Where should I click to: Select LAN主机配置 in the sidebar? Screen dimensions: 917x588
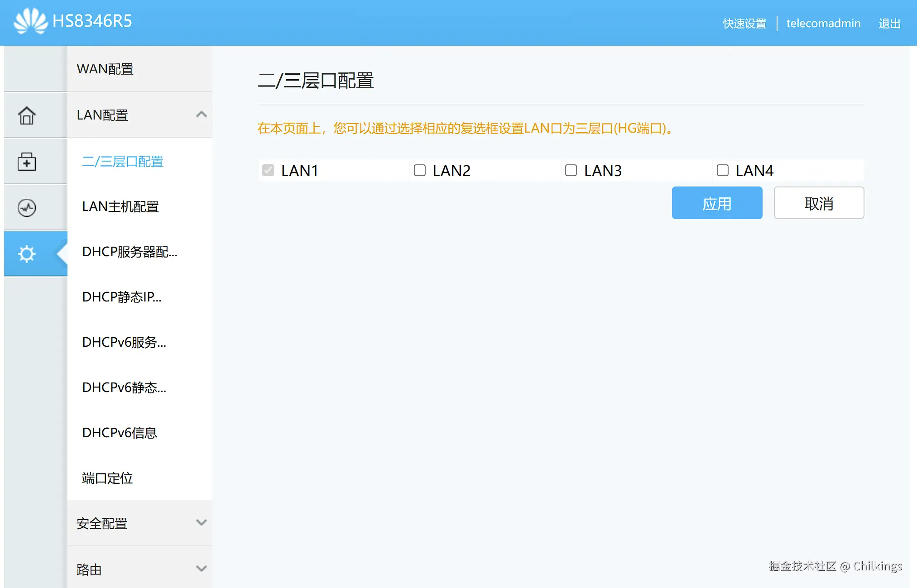[120, 207]
